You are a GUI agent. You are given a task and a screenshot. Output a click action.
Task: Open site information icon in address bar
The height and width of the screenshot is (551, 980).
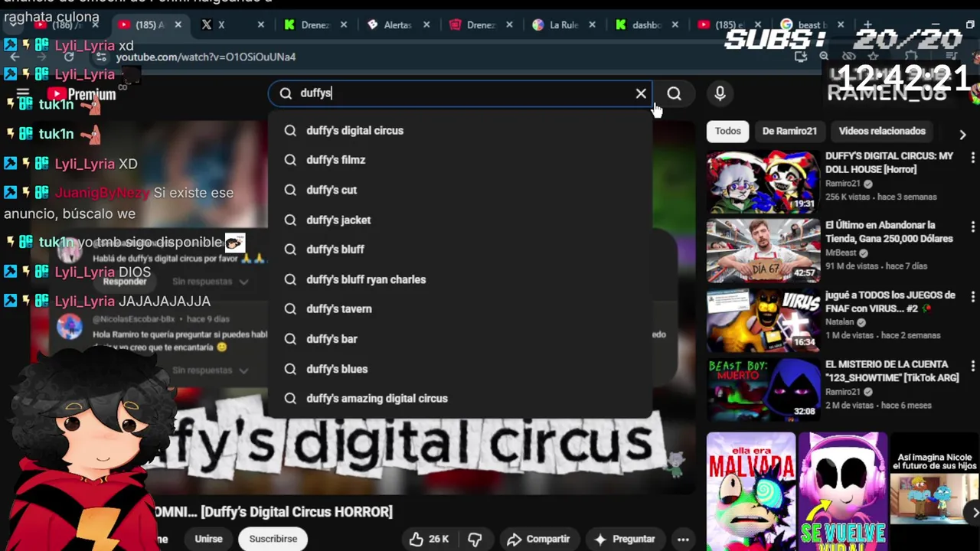100,57
